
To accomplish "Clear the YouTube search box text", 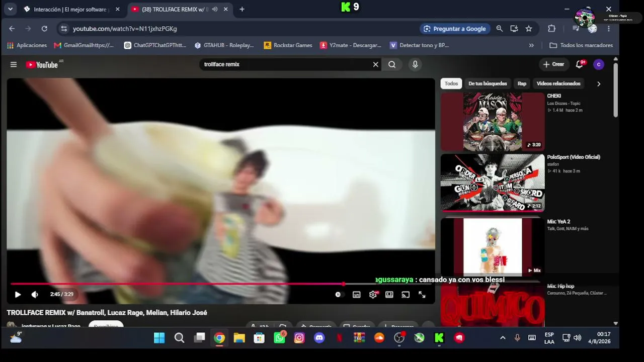I will click(375, 64).
